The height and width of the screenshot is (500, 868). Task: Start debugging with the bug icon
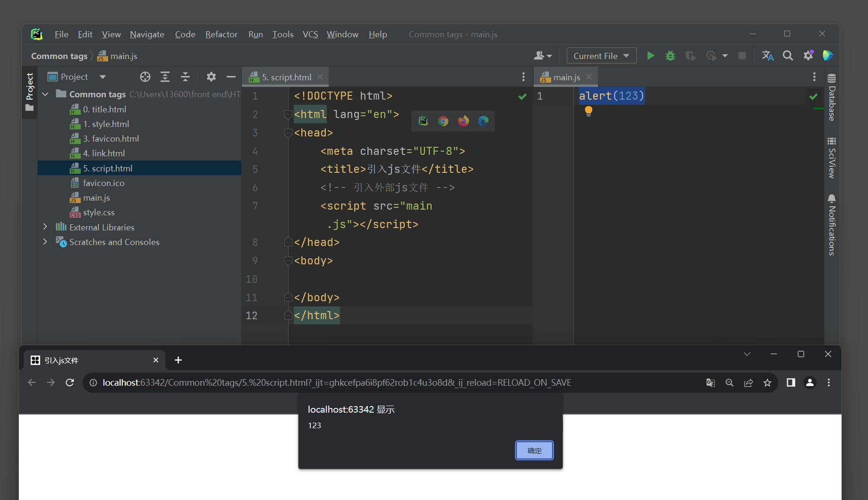click(670, 56)
